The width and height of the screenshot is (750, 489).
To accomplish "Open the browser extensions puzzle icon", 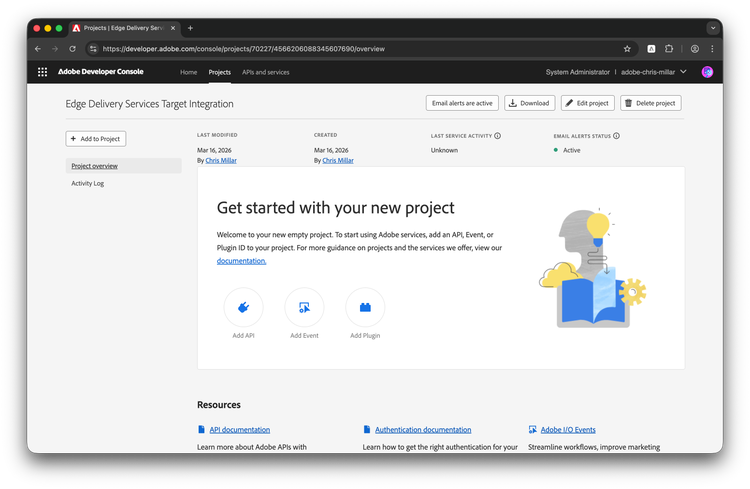I will tap(670, 48).
